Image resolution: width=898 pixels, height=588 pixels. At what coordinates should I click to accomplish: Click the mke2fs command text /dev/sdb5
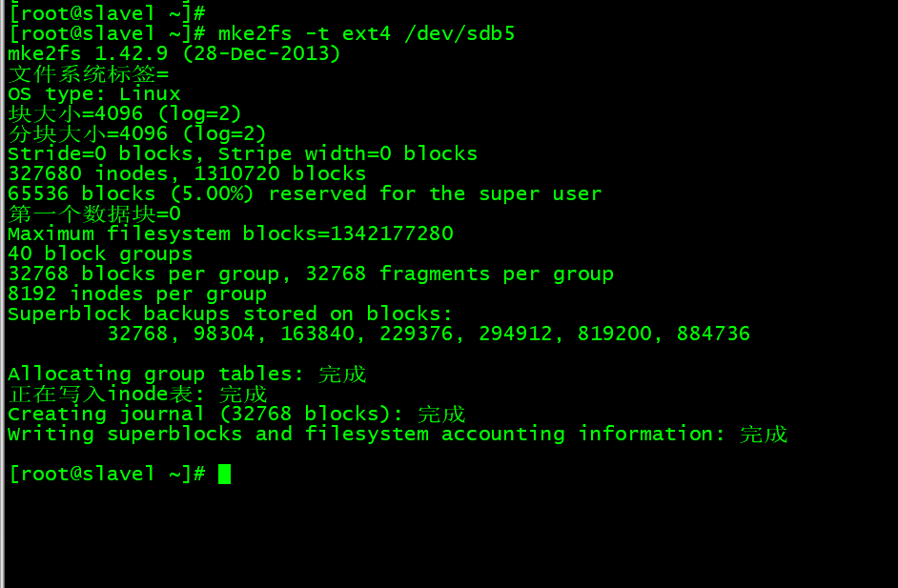(459, 33)
